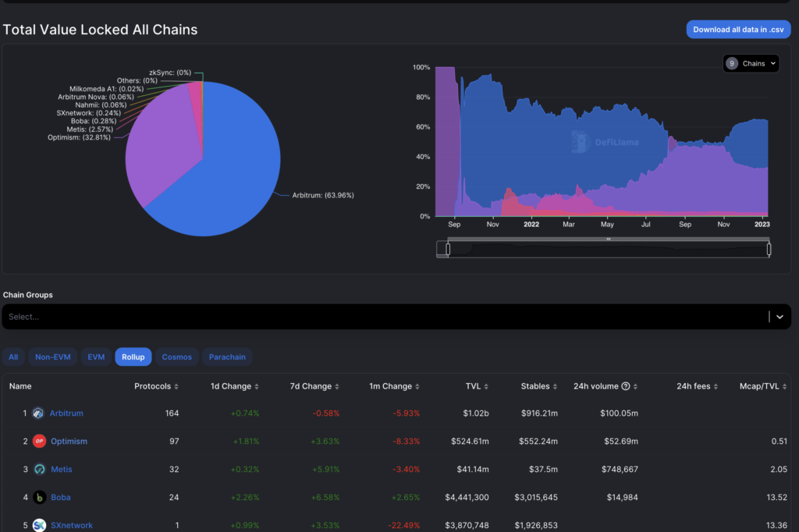Download all data in .csv
The width and height of the screenshot is (799, 532).
[738, 30]
